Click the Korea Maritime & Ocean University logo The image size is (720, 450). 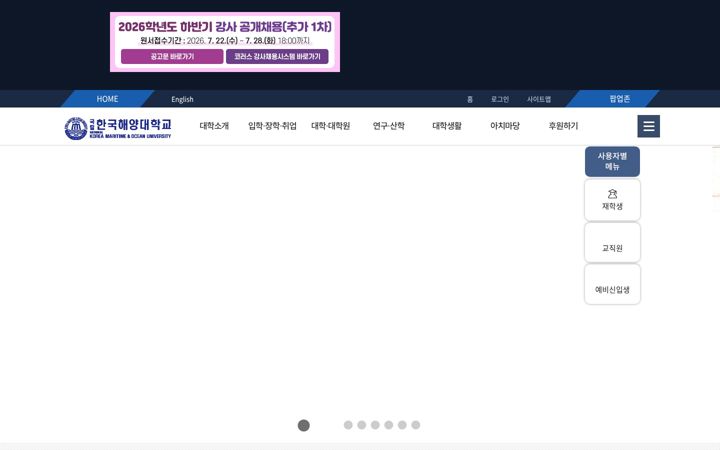[x=118, y=128]
